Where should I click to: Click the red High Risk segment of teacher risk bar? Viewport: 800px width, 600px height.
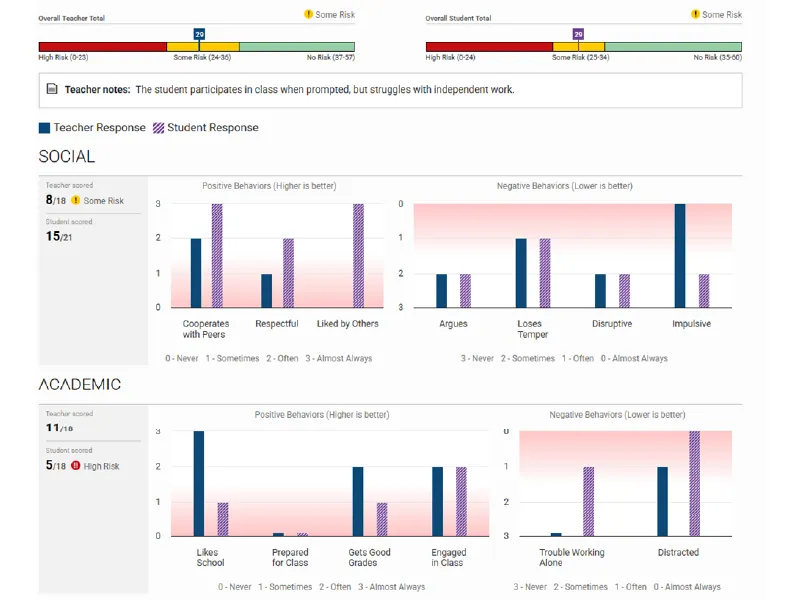click(x=103, y=47)
